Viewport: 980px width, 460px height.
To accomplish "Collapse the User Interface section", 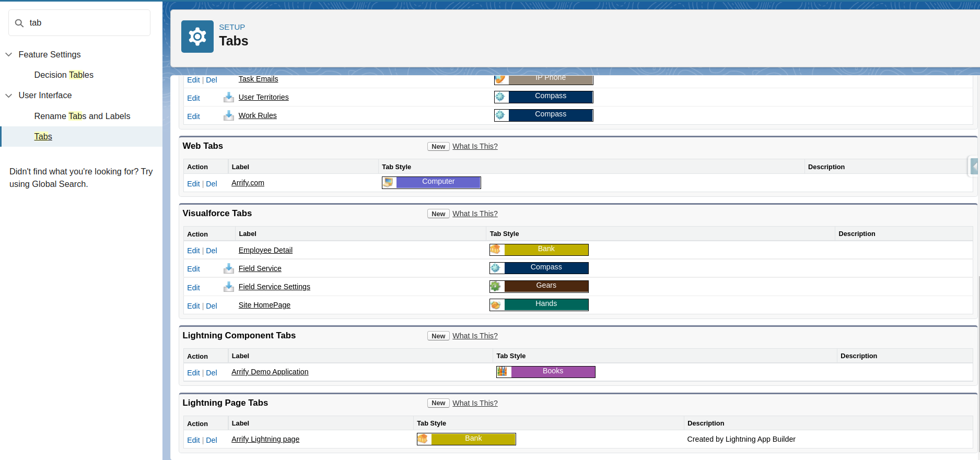I will 8,96.
